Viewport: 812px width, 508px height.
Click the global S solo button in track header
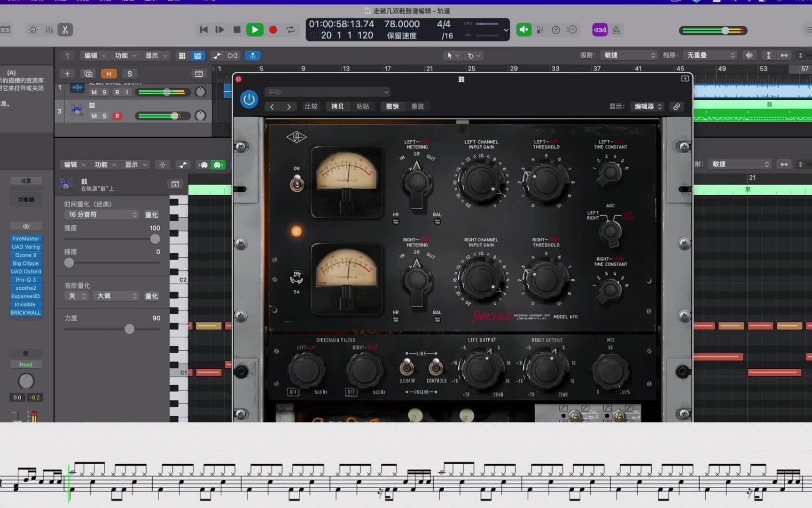tap(130, 74)
